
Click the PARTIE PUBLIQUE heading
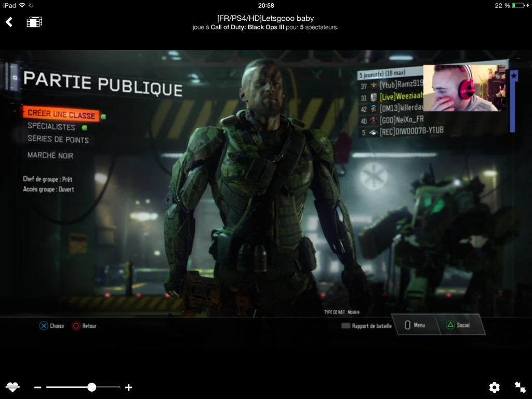pyautogui.click(x=103, y=84)
